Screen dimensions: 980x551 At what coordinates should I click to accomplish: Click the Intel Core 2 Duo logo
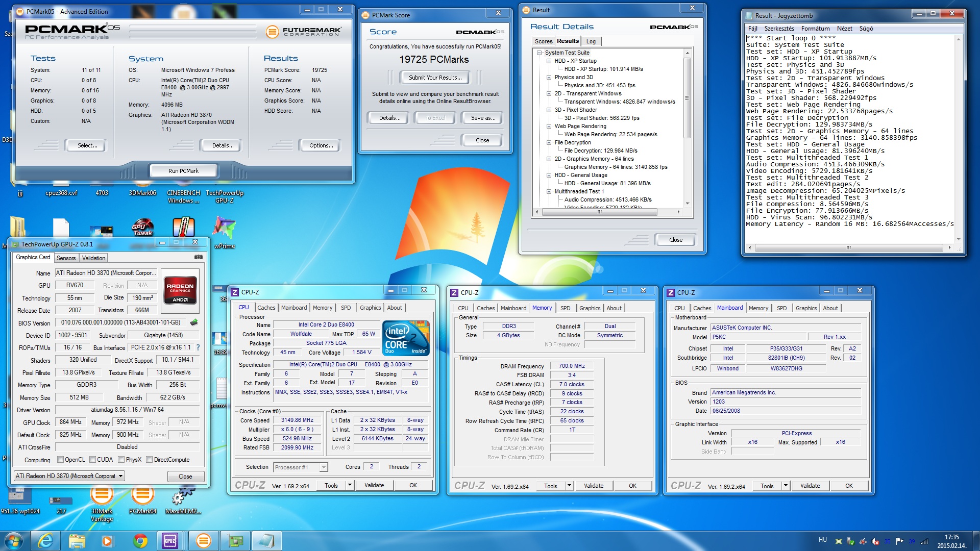(x=406, y=338)
